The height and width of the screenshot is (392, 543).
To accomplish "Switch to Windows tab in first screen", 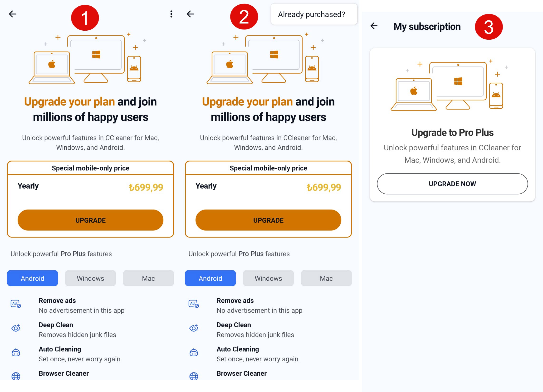I will coord(90,278).
